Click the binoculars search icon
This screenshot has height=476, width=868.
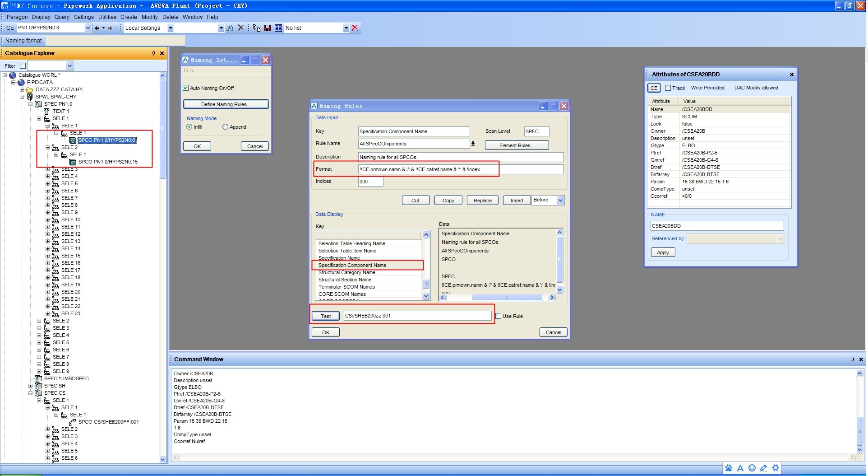coord(230,28)
